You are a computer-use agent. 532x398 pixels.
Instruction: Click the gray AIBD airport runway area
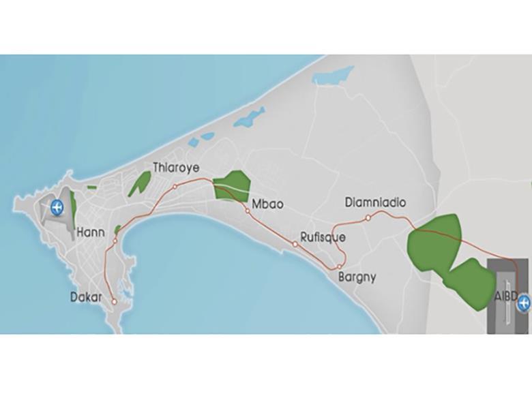point(507,296)
